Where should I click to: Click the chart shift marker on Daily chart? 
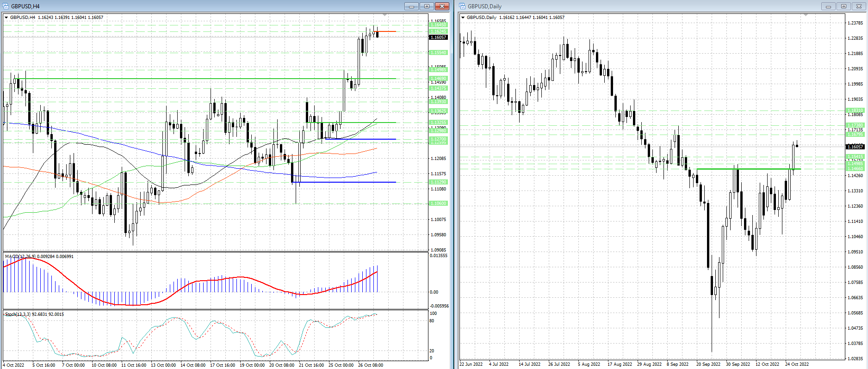pos(806,15)
